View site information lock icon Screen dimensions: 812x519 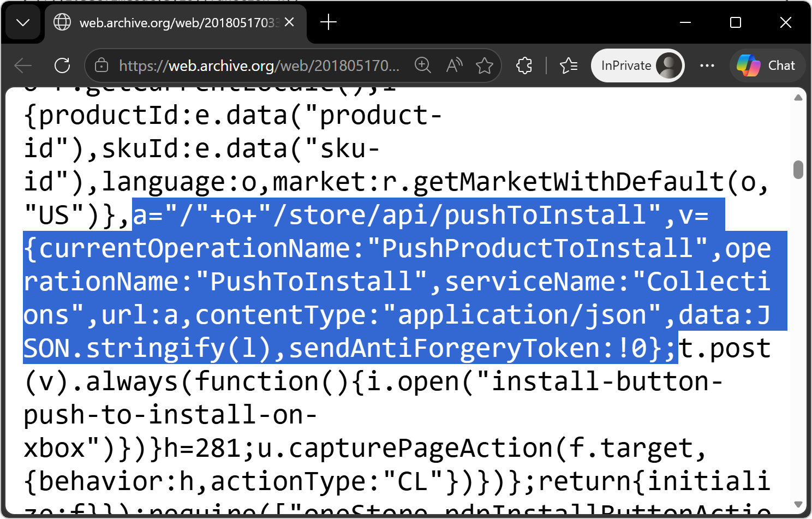[x=101, y=65]
